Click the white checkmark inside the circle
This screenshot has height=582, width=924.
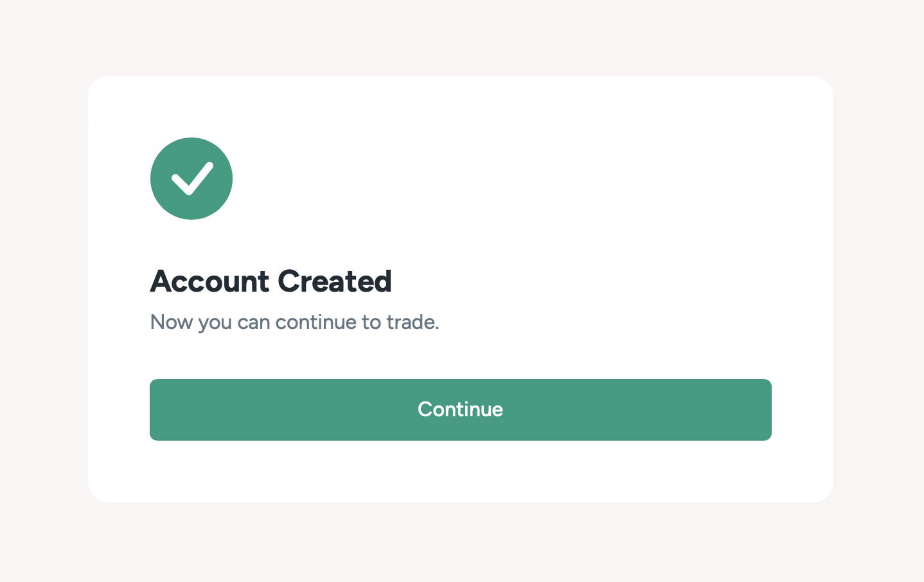[x=192, y=179]
